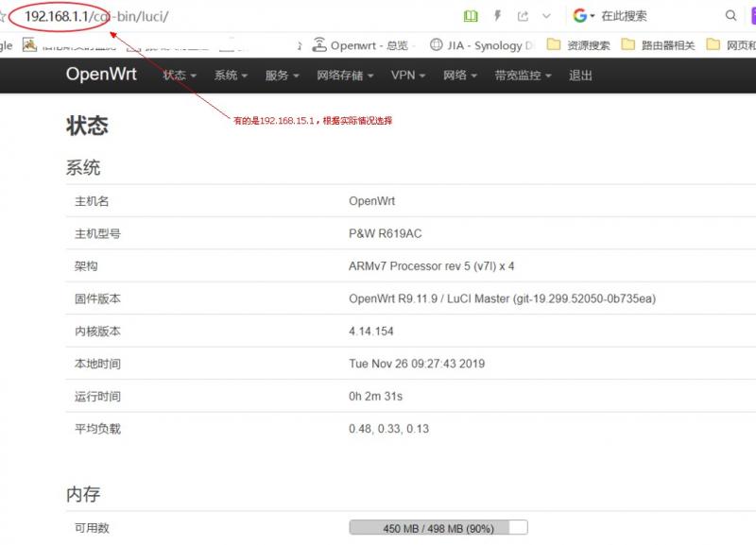Click the 运行时间 row label
This screenshot has width=756, height=545.
pyautogui.click(x=97, y=396)
